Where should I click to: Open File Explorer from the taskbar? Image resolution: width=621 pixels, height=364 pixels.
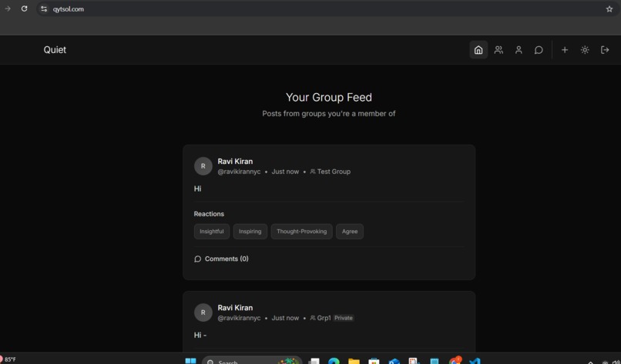[x=354, y=361]
